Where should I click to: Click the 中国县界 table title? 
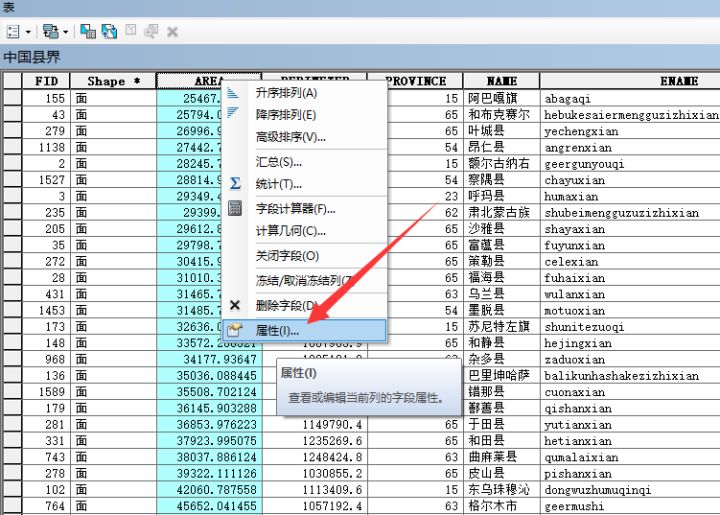32,57
